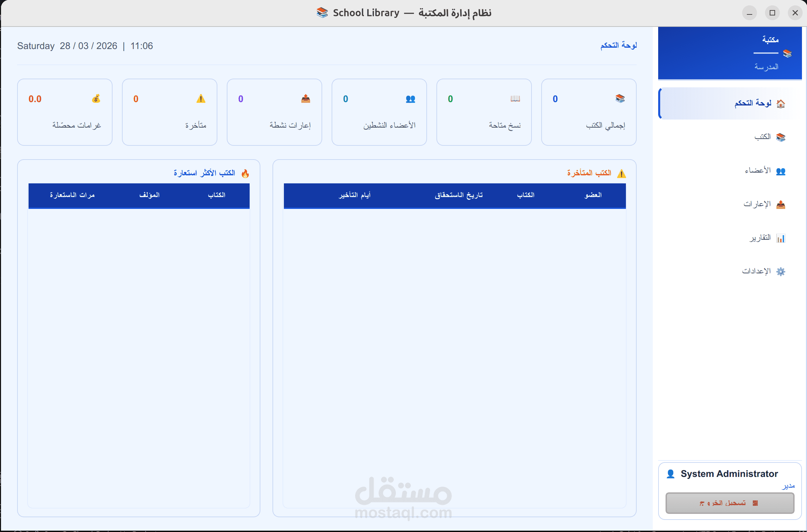The height and width of the screenshot is (532, 807).
Task: Click the warning icon on متأخرة card
Action: [x=201, y=99]
